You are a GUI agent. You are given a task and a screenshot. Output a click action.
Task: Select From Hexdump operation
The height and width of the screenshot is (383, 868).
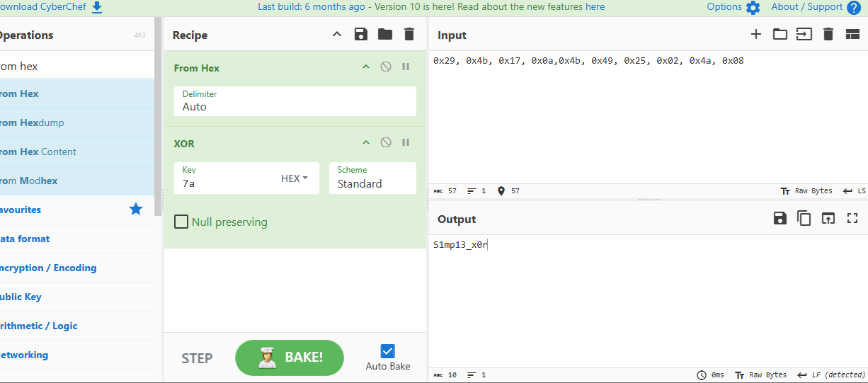tap(77, 122)
